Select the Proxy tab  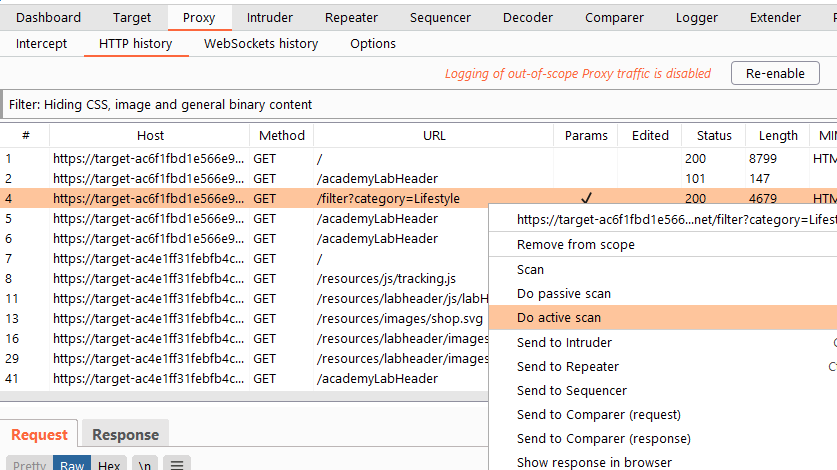199,18
